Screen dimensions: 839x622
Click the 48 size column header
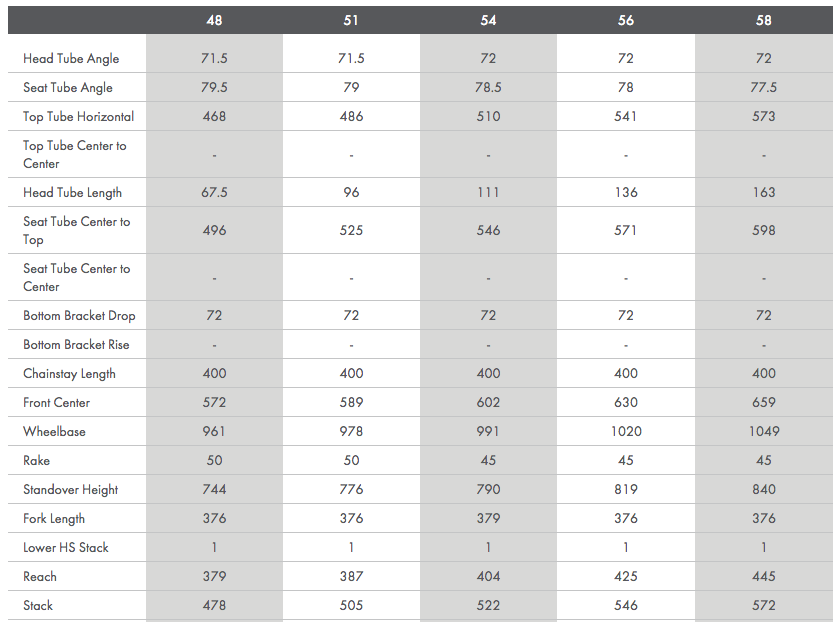coord(214,20)
